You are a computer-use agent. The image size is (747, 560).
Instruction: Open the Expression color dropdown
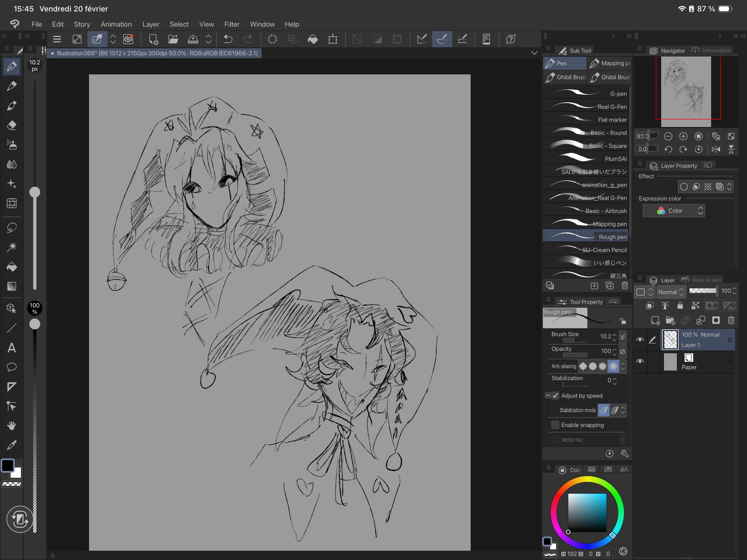click(x=674, y=211)
